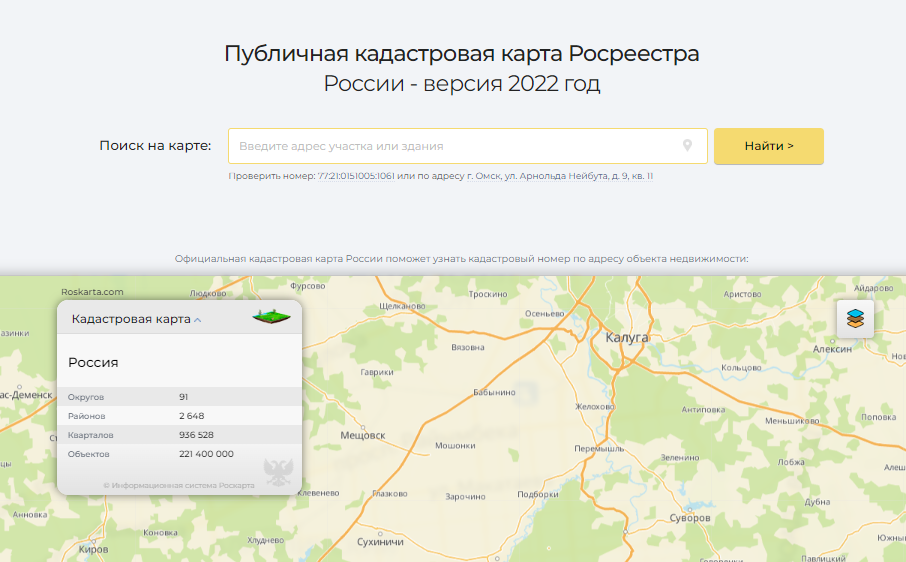Click Киров town label on map
906x562 pixels.
(x=93, y=549)
